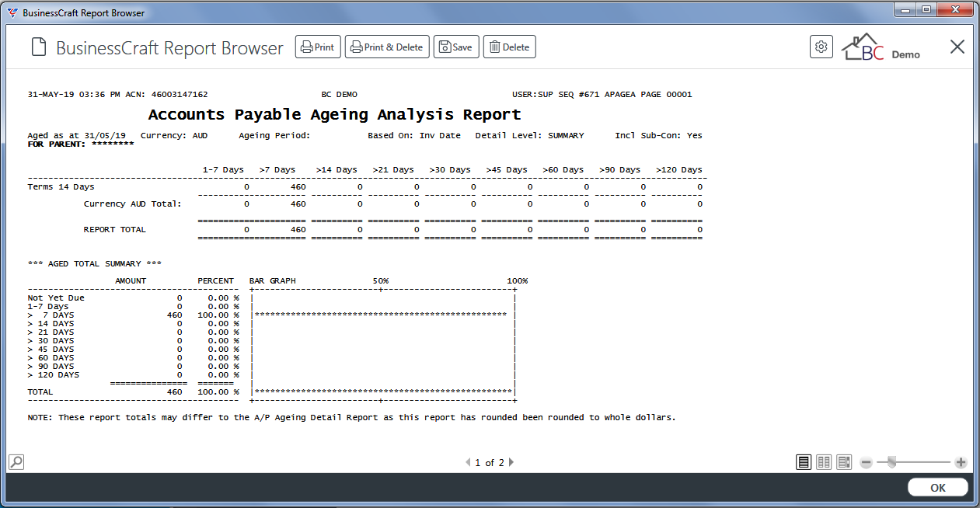
Task: Choose Print & Delete
Action: pyautogui.click(x=387, y=47)
